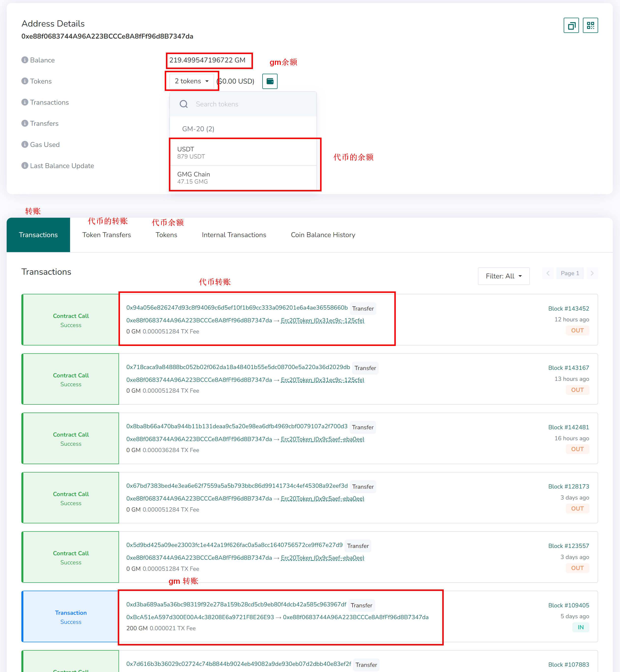Image resolution: width=620 pixels, height=672 pixels.
Task: Open the QR code icon
Action: tap(590, 26)
